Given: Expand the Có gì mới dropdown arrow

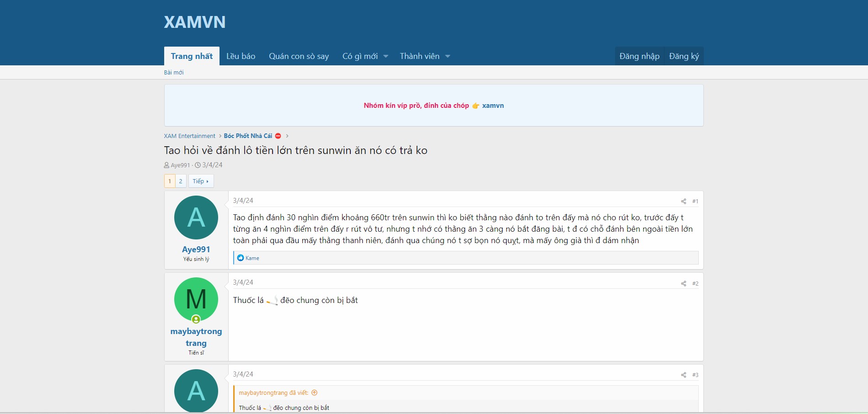Looking at the screenshot, I should click(x=386, y=56).
